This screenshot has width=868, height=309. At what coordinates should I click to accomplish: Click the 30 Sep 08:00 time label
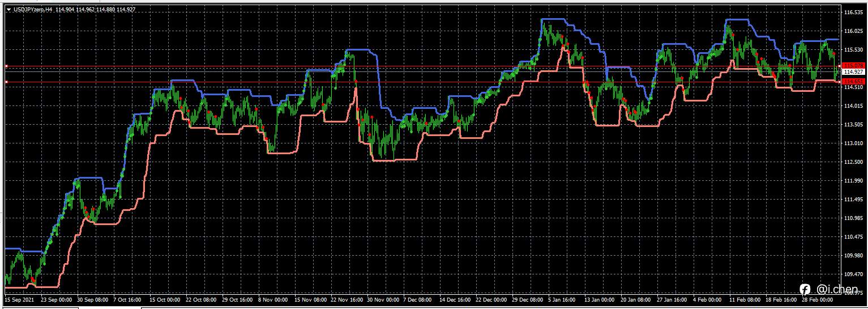click(94, 299)
